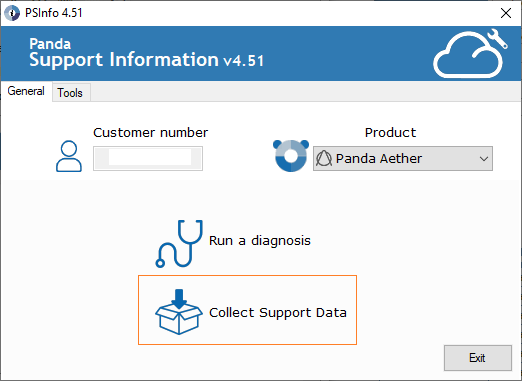This screenshot has width=525, height=384.
Task: Click the PSInfo 4.51 window title
Action: [x=54, y=13]
